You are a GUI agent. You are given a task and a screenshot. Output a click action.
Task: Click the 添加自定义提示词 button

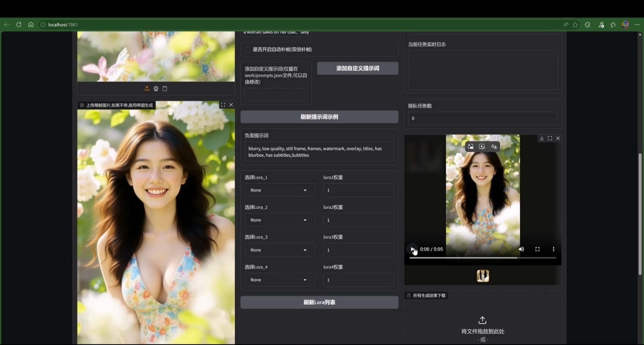(x=357, y=68)
